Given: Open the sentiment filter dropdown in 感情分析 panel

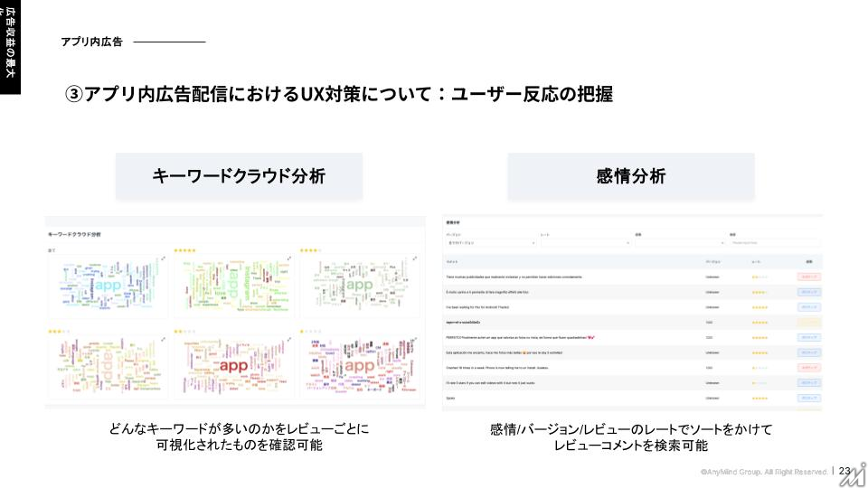Looking at the screenshot, I should pyautogui.click(x=680, y=243).
